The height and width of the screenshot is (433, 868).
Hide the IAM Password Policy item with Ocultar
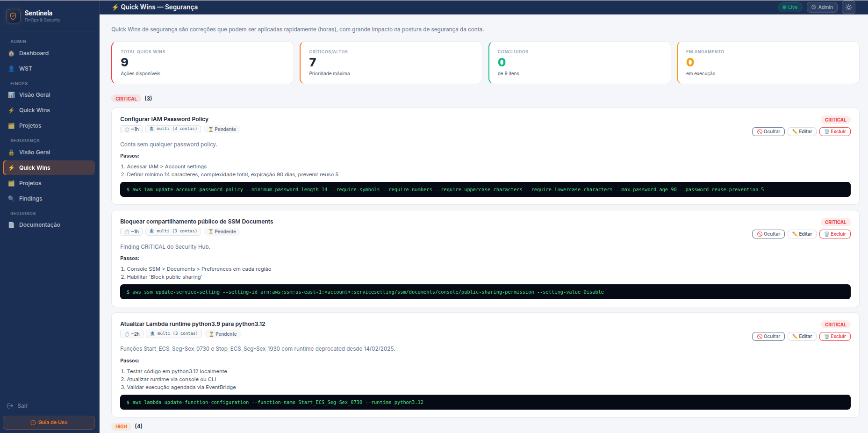(768, 132)
